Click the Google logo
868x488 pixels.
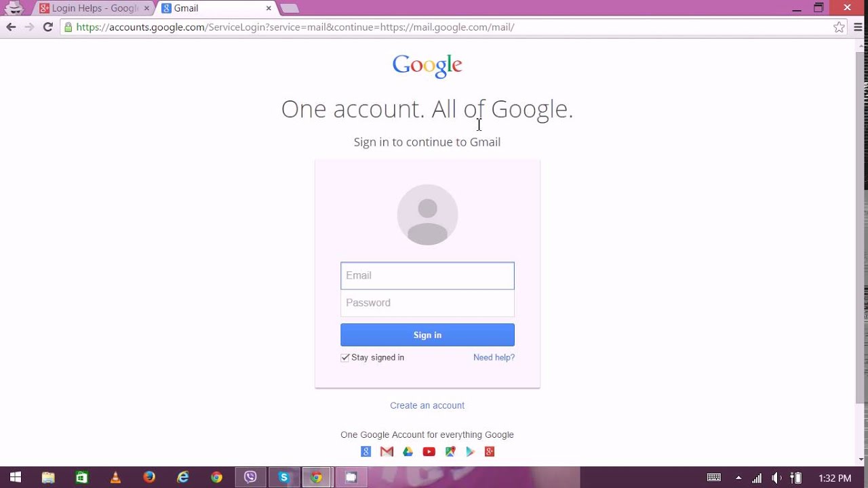pos(427,66)
